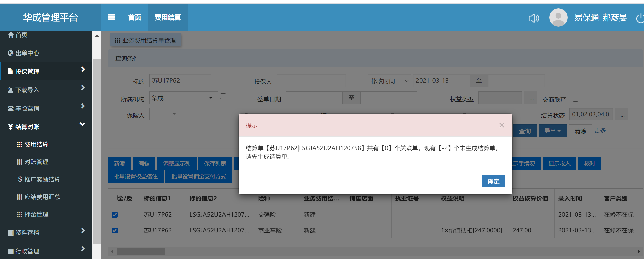The image size is (644, 259).
Task: Click the 调整显示列 button
Action: [177, 163]
